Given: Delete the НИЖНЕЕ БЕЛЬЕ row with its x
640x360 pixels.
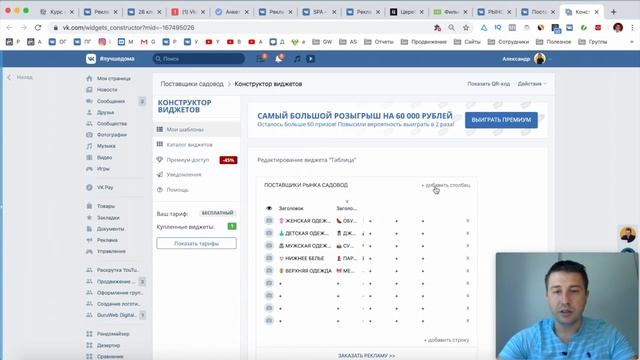Looking at the screenshot, I should tap(468, 258).
